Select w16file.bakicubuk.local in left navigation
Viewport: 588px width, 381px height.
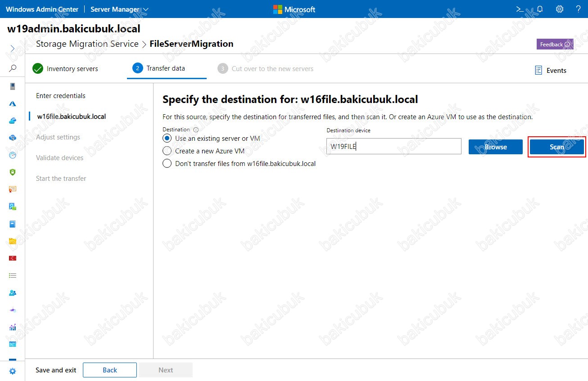point(72,117)
